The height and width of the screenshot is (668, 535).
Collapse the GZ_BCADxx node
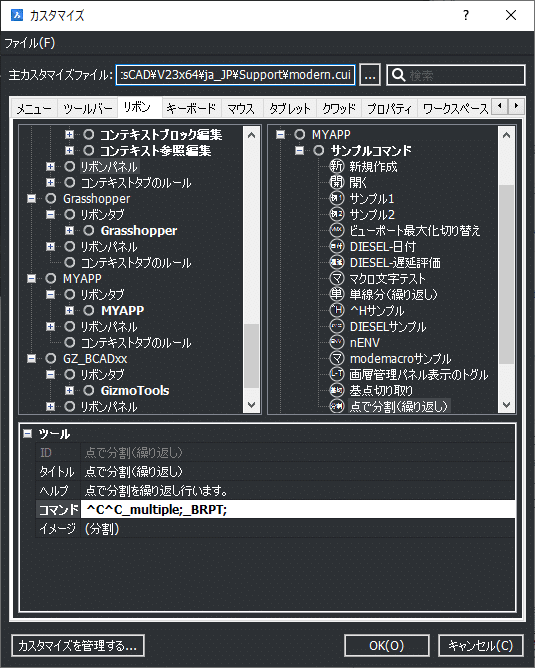click(x=32, y=358)
